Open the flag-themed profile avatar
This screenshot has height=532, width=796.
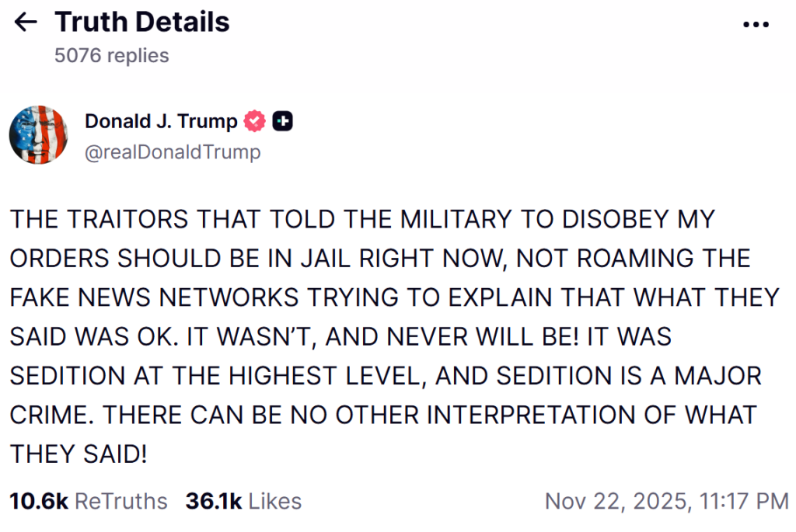pos(39,135)
